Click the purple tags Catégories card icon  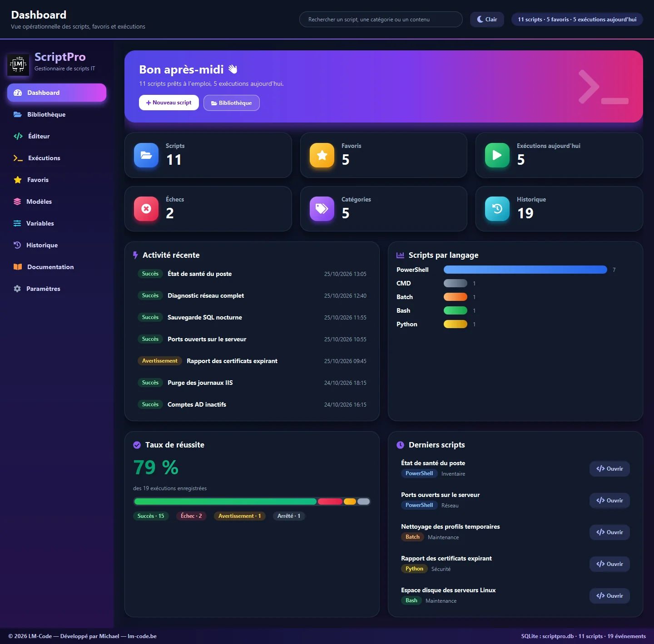(322, 209)
